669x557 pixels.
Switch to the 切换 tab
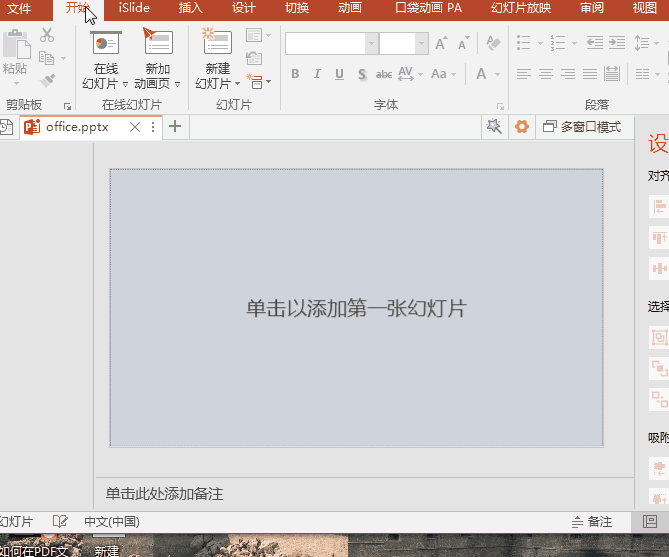tap(297, 8)
